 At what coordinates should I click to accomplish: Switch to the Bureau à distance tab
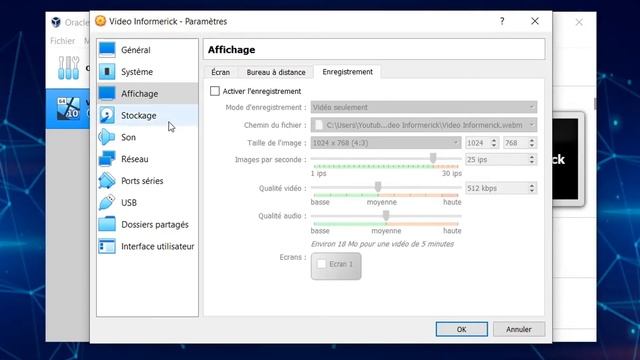(x=276, y=72)
